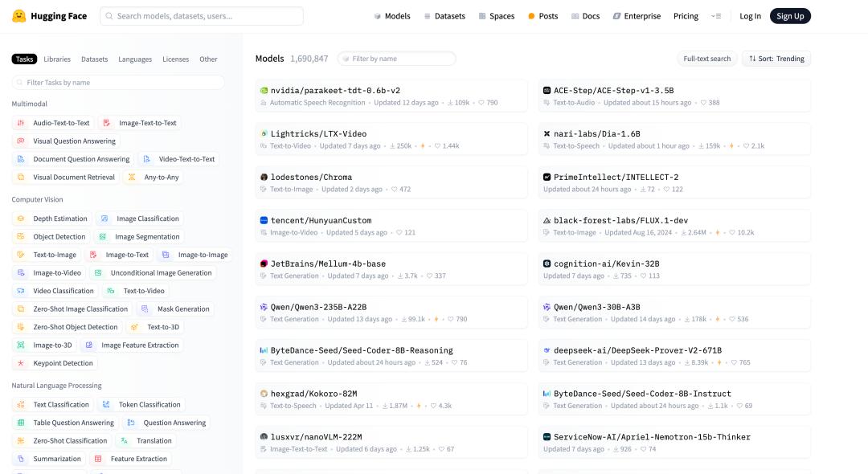Choose the Summarization task filter
The width and height of the screenshot is (868, 474).
(x=49, y=459)
